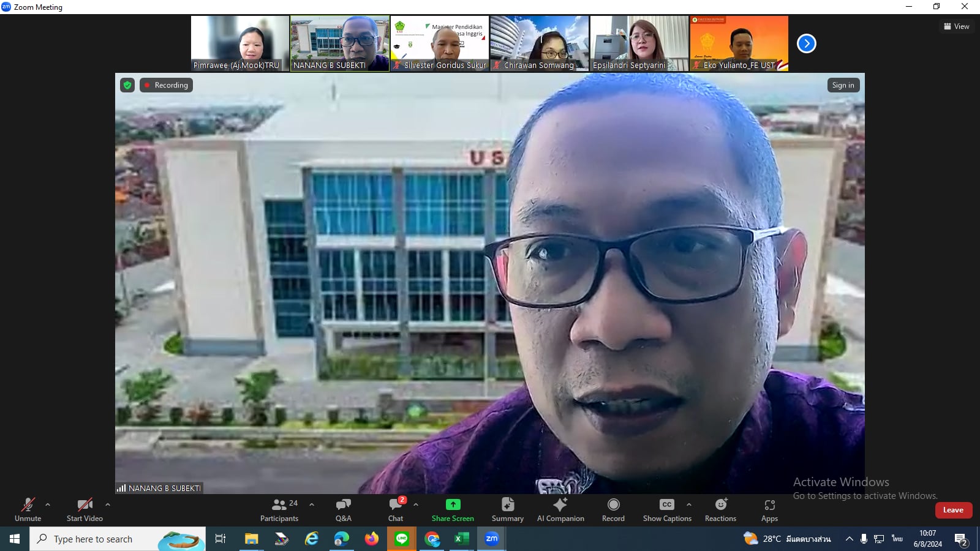
Task: Expand video options arrow next to Start Video
Action: (x=108, y=505)
